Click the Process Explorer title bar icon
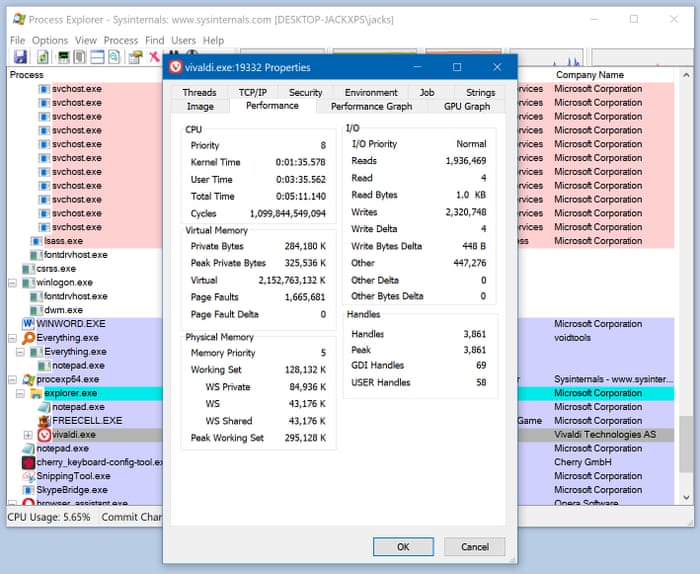Viewport: 700px width, 574px height. click(x=19, y=19)
